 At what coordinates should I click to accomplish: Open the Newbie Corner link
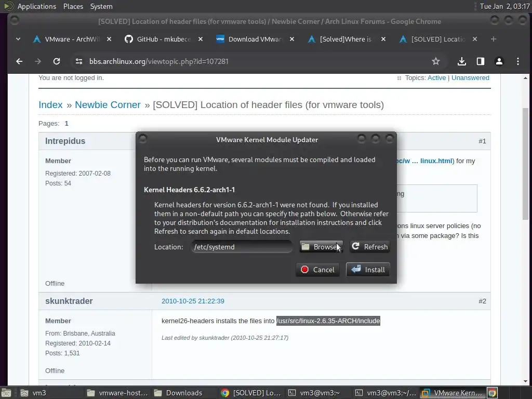[108, 105]
